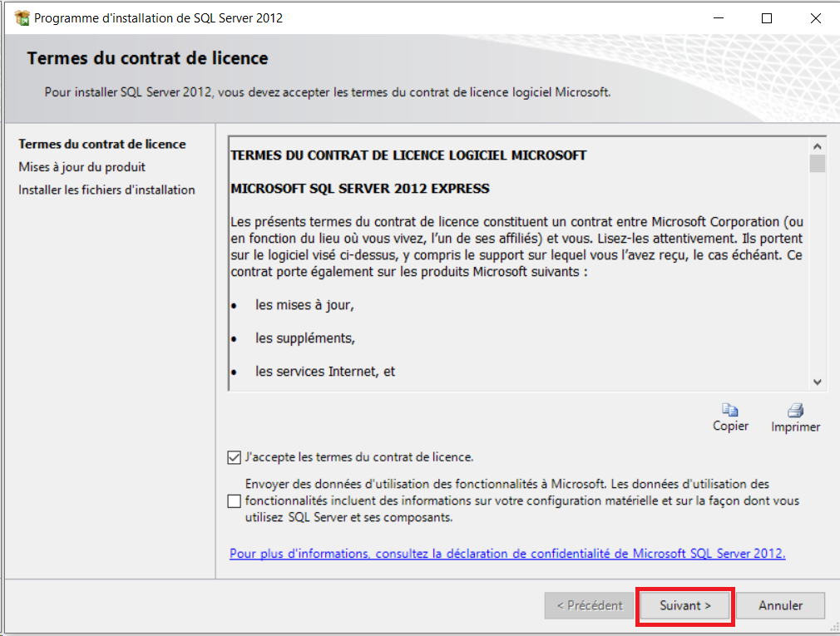Select "Termes du contrat de licence" step in sidebar

click(102, 144)
